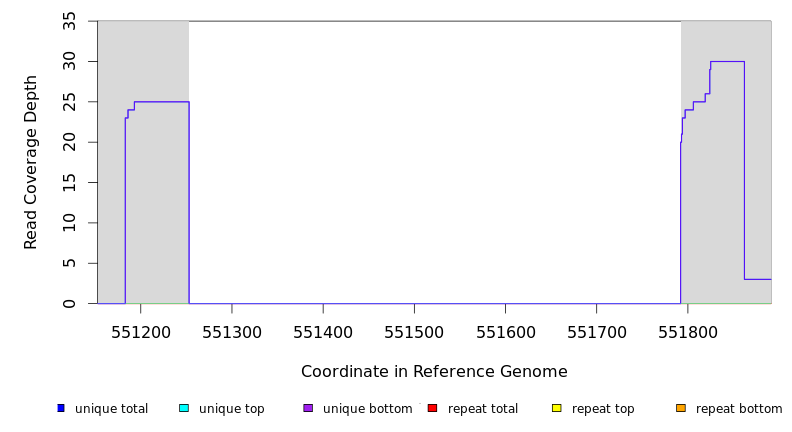792x432 pixels.
Task: Click the orange repeat bottom legend swatch
Action: pos(681,408)
